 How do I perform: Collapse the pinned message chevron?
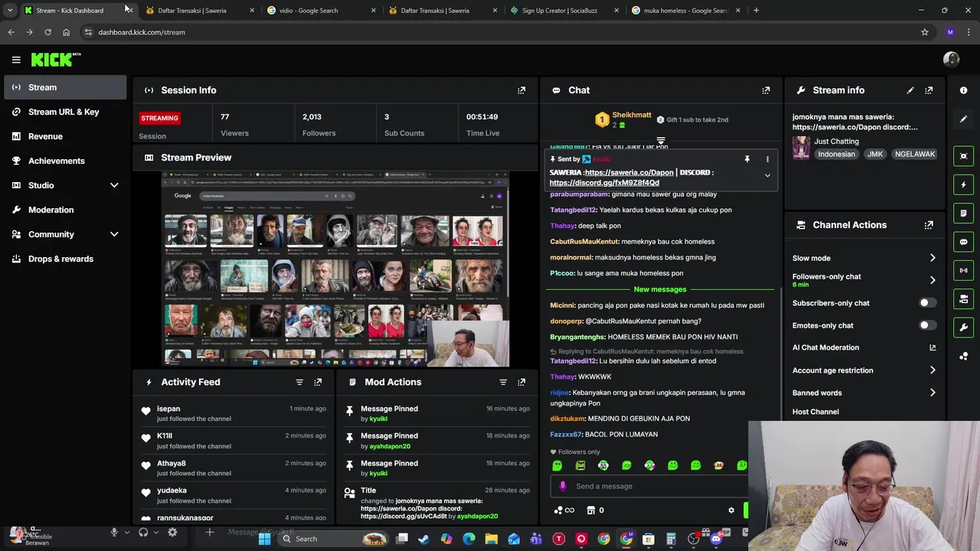coord(767,175)
